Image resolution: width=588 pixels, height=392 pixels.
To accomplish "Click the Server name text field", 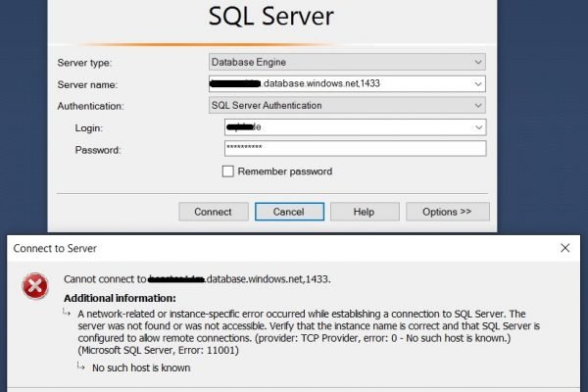I will 347,83.
